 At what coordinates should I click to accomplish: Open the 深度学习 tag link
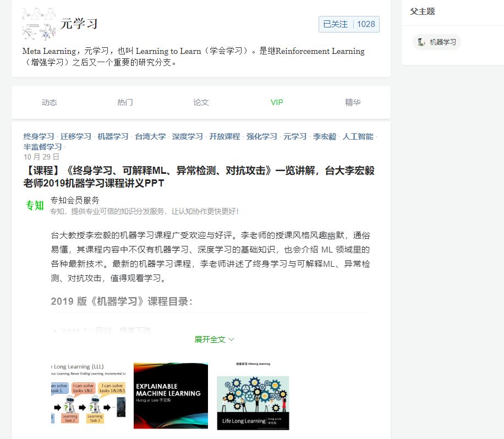[x=188, y=136]
